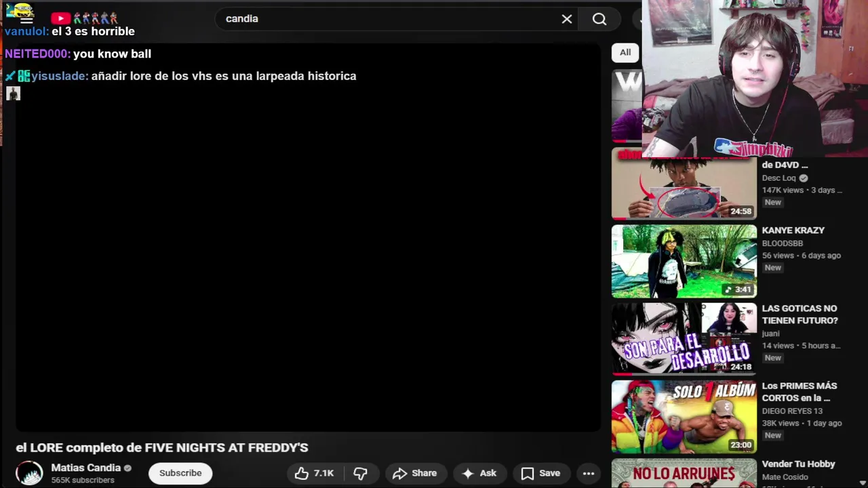868x488 pixels.
Task: Open the Ask AI sparkle button
Action: (x=479, y=473)
